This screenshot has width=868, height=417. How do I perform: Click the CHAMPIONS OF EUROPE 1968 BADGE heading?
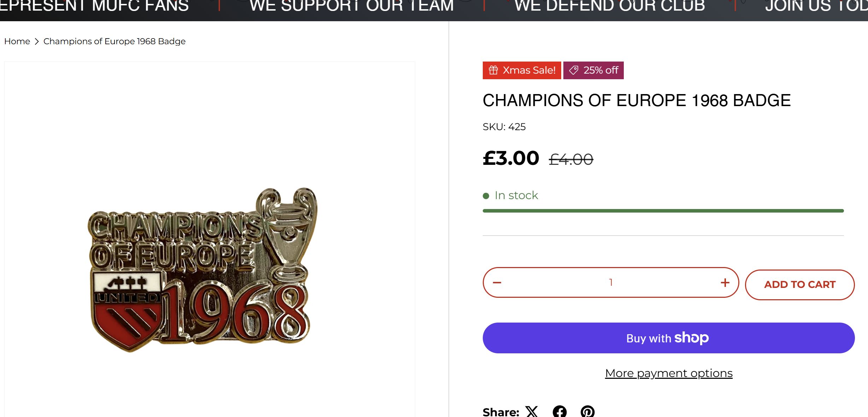637,100
